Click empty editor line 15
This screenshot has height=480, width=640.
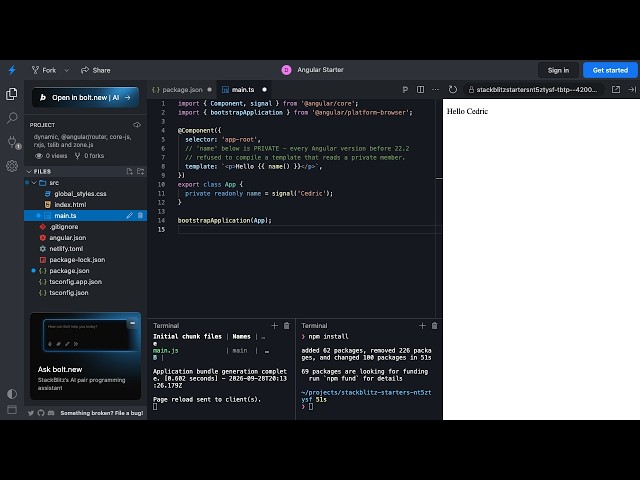tap(309, 229)
